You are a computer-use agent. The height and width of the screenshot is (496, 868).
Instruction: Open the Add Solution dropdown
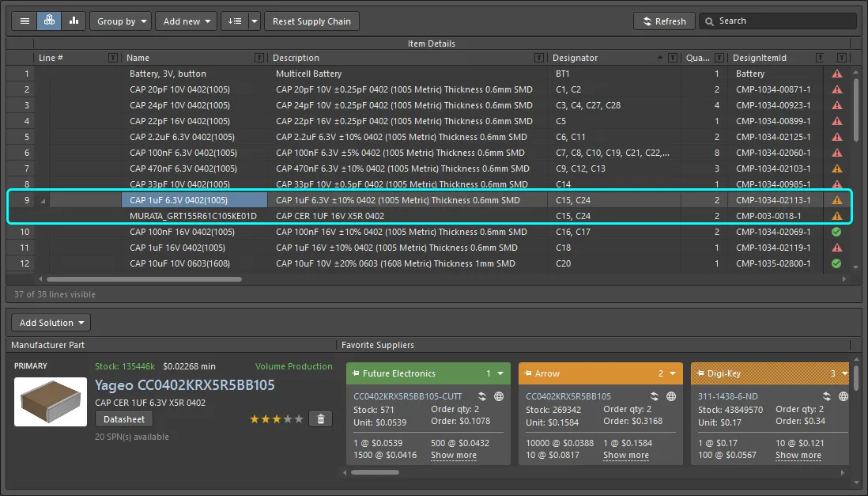pyautogui.click(x=51, y=323)
